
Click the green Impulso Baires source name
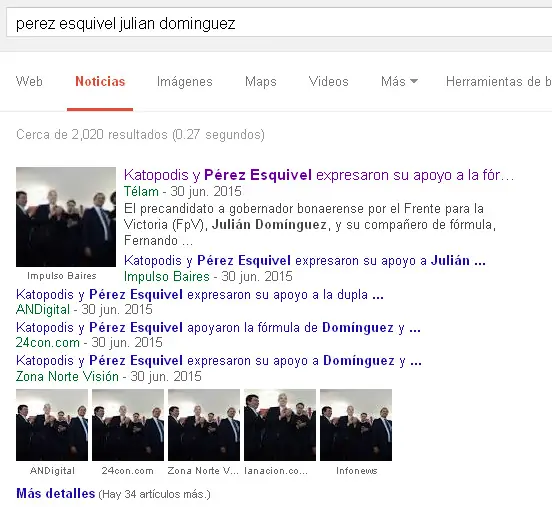pyautogui.click(x=167, y=276)
